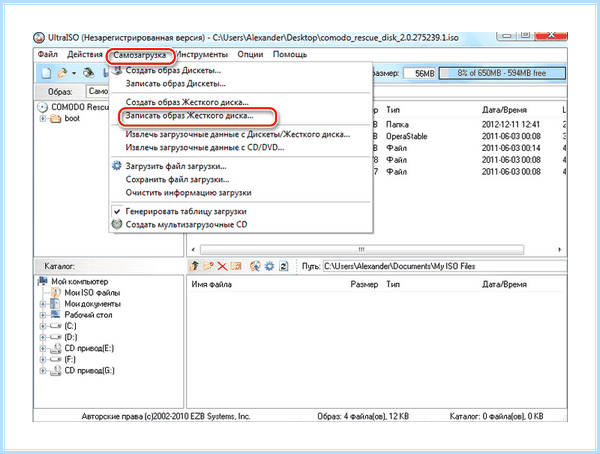
Task: Open the Действия menu
Action: tap(85, 54)
